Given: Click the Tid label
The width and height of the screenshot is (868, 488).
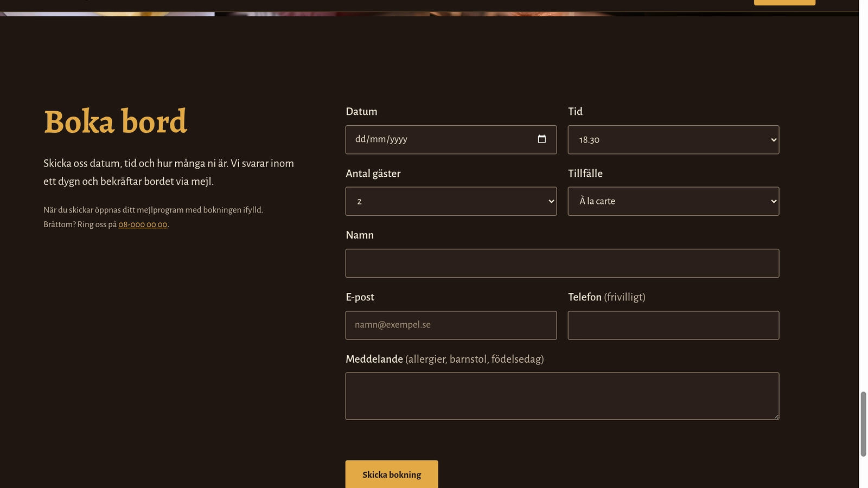Looking at the screenshot, I should pos(575,112).
